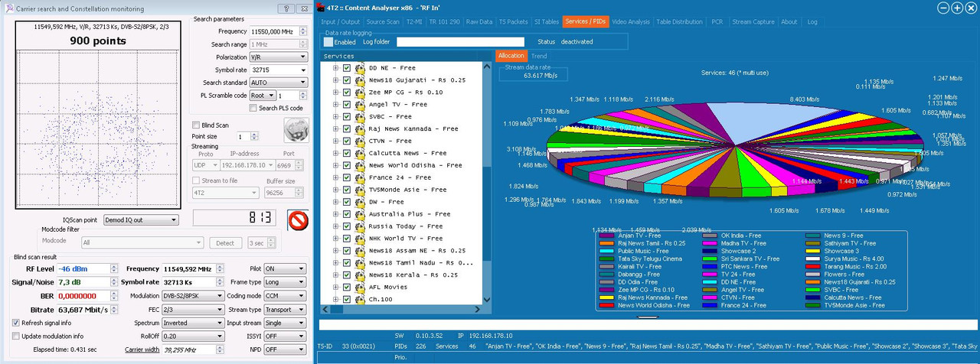Click the service icon beside France 24 - Free

[x=360, y=178]
